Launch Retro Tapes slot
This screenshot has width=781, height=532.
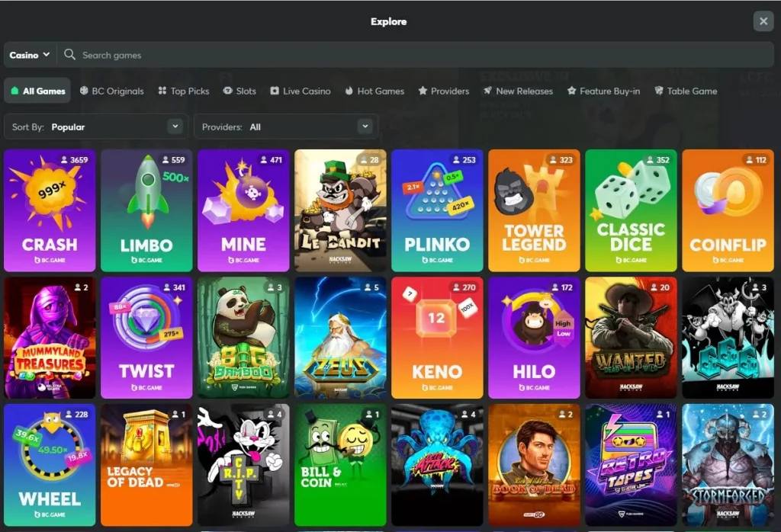[x=631, y=465]
